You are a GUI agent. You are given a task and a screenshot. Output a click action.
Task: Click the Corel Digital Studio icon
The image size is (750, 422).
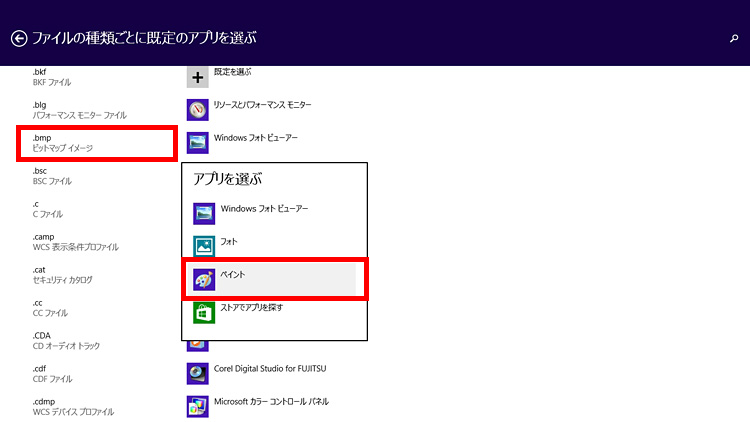(x=198, y=373)
